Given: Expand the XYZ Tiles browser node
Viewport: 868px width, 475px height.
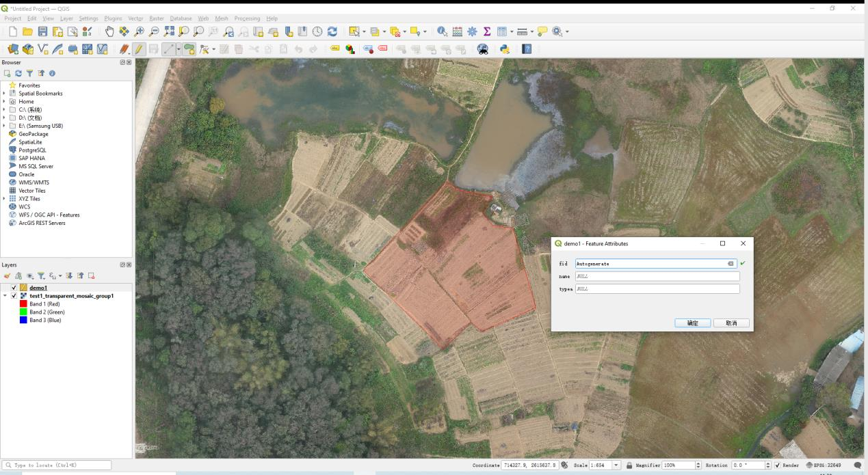Looking at the screenshot, I should click(4, 198).
